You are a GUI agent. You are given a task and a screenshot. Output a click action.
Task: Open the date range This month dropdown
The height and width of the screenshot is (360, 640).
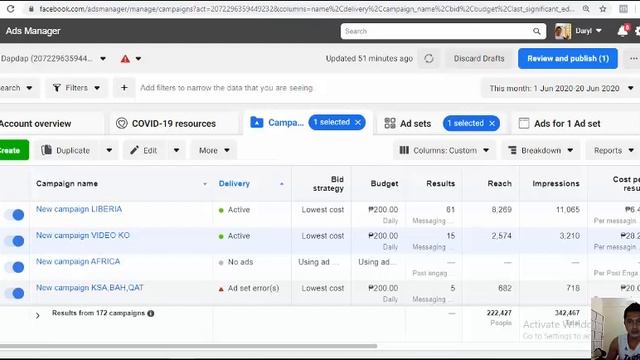[x=558, y=88]
